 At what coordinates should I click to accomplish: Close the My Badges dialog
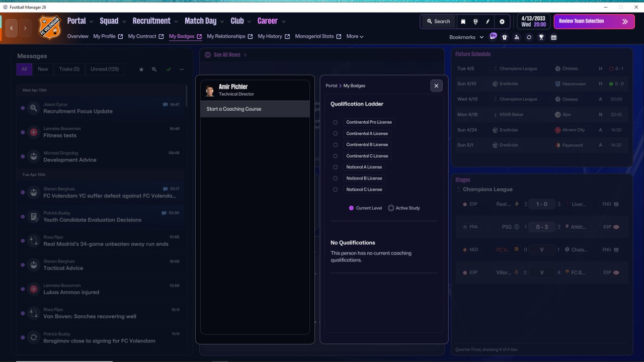tap(436, 86)
